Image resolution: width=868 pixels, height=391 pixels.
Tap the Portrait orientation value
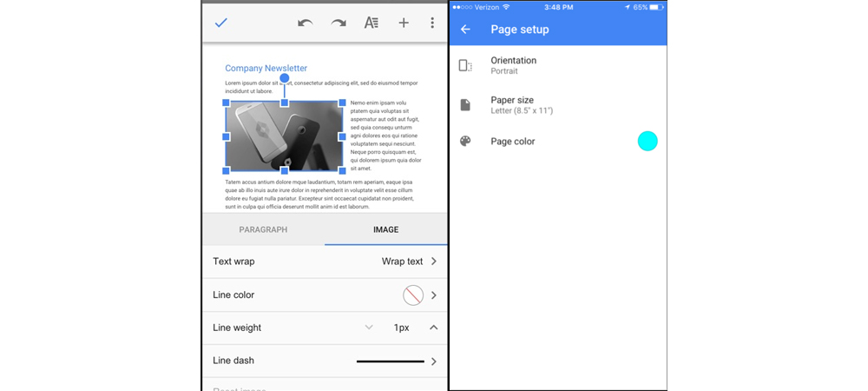pos(504,71)
